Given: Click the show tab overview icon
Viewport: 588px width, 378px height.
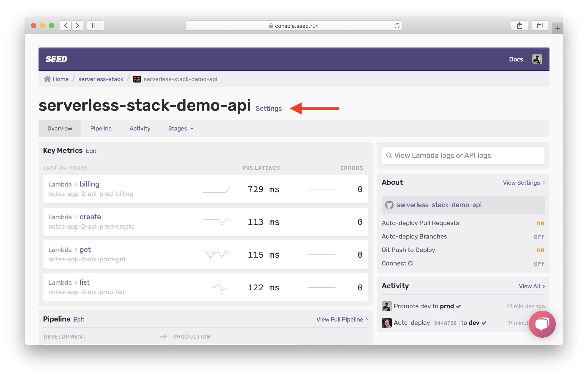Looking at the screenshot, I should 539,26.
